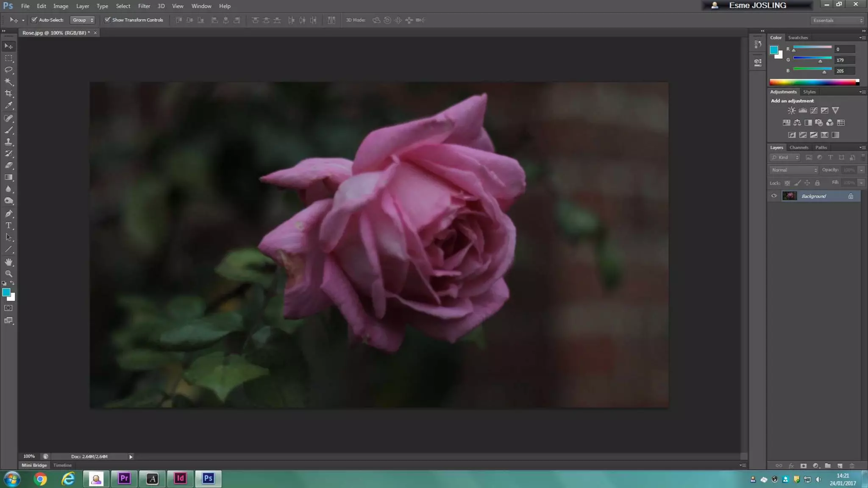Disable Show Transform Controls
This screenshot has height=488, width=868.
tap(108, 20)
